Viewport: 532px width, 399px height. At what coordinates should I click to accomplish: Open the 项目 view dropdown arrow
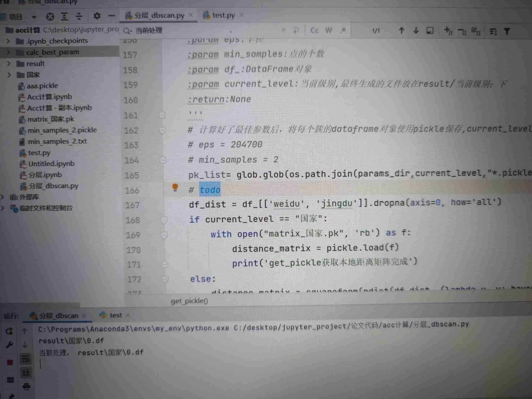coord(34,17)
